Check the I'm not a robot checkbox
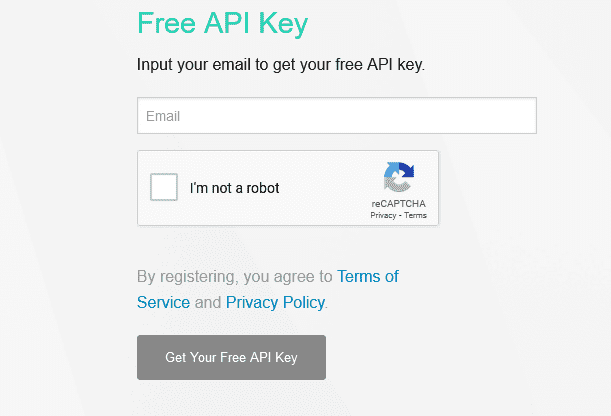 click(x=164, y=187)
